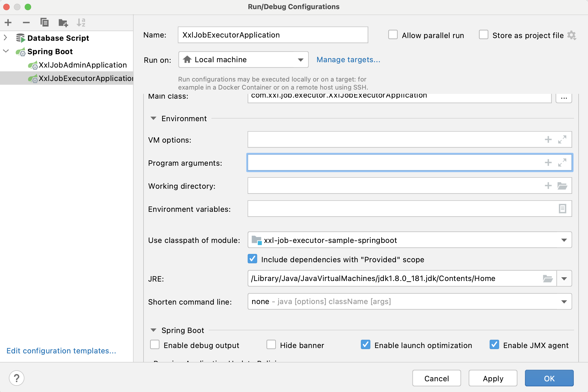Click the Apply button

point(493,378)
